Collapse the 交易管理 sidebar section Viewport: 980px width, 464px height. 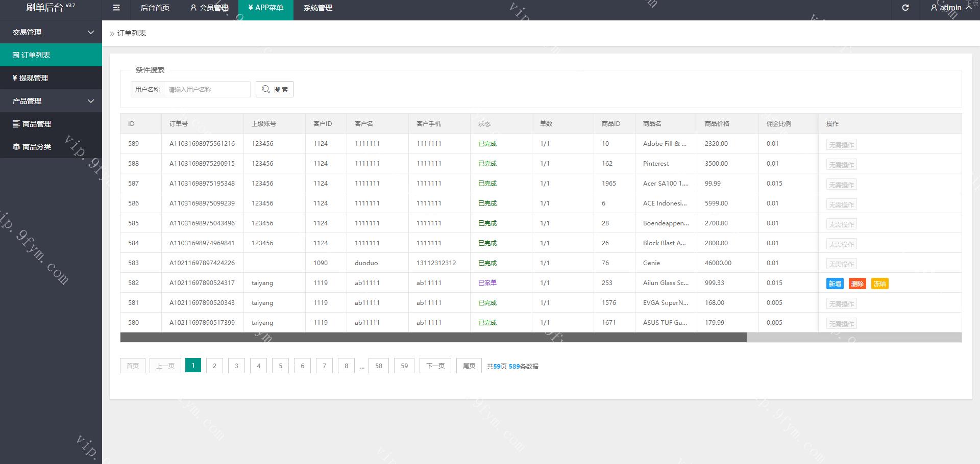click(x=51, y=32)
